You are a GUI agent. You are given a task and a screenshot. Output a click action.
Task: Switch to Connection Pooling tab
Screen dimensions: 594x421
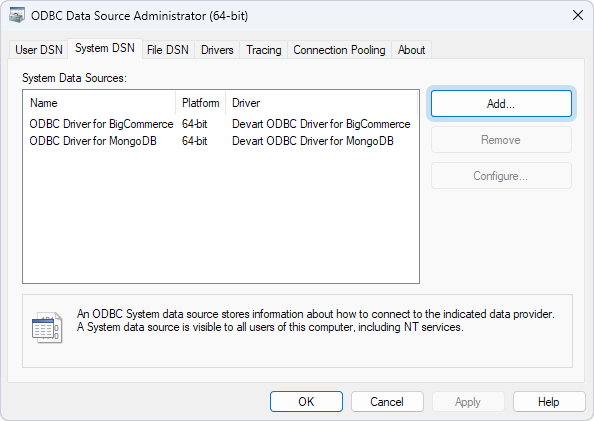click(339, 50)
